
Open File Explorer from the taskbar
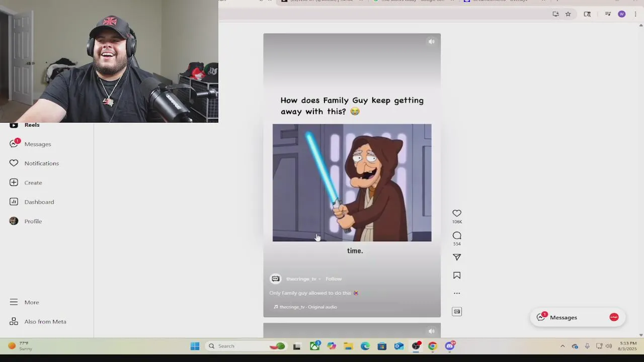click(348, 346)
